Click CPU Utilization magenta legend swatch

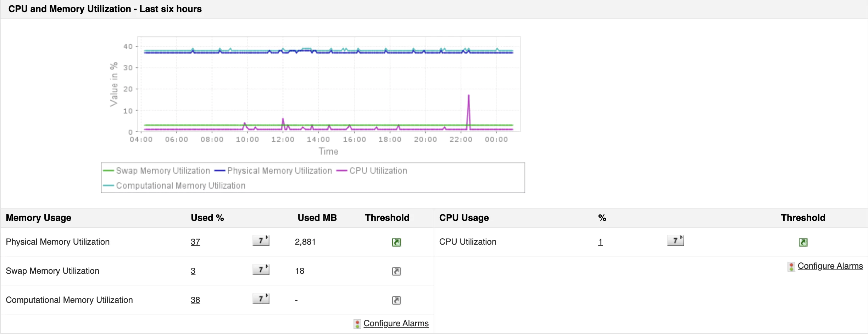[x=341, y=171]
